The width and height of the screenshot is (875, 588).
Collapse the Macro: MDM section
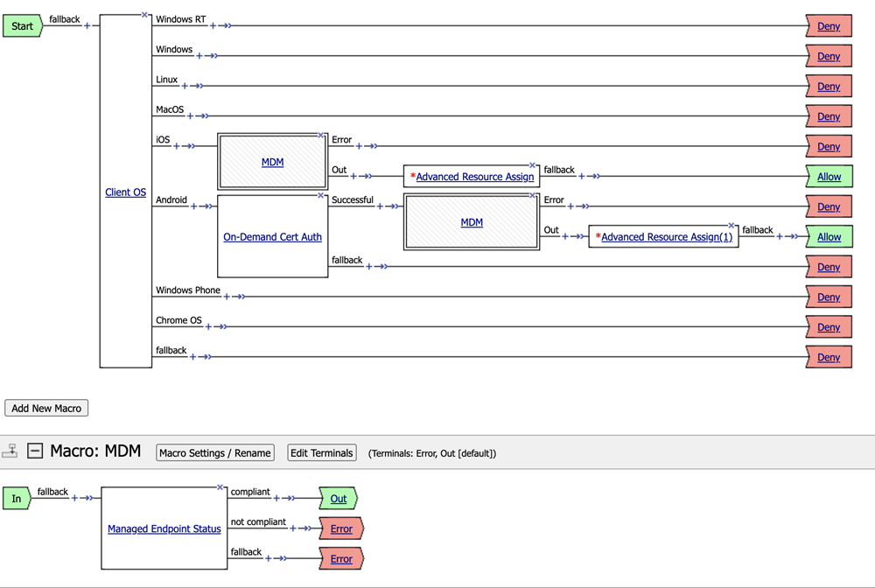35,451
